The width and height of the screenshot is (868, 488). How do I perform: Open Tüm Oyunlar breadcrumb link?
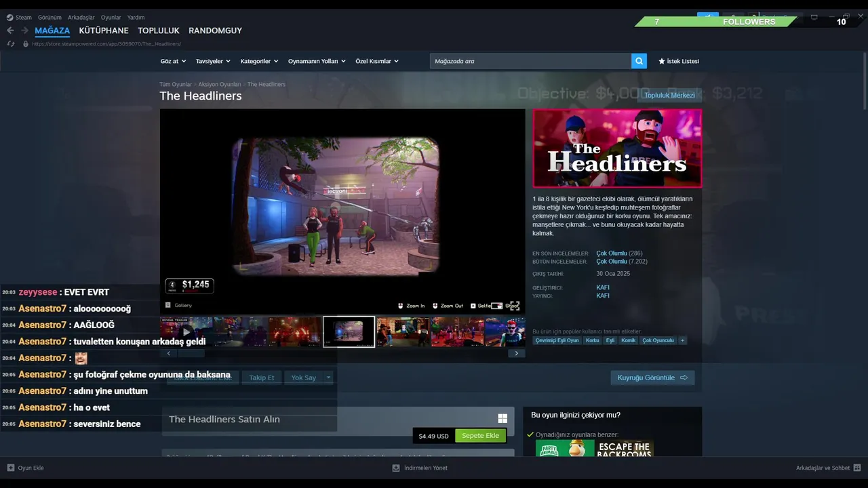pos(176,85)
